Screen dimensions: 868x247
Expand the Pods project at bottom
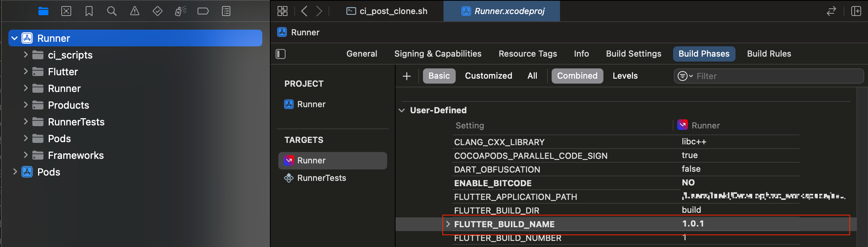15,172
